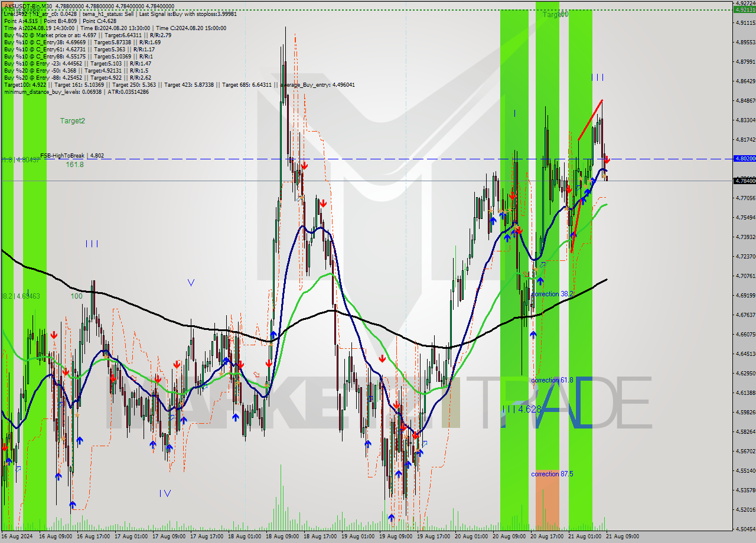The image size is (756, 543).
Task: Click the 'FSB-HighToBreak | 4.802' line label
Action: (72, 156)
